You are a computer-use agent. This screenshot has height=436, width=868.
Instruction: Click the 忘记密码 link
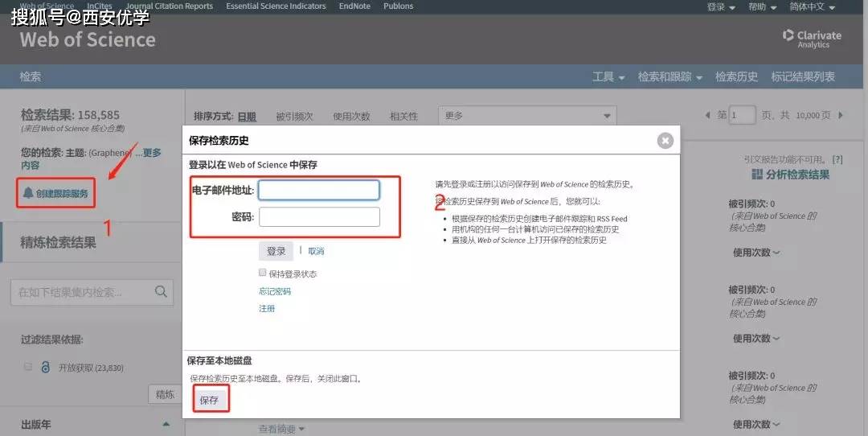275,291
